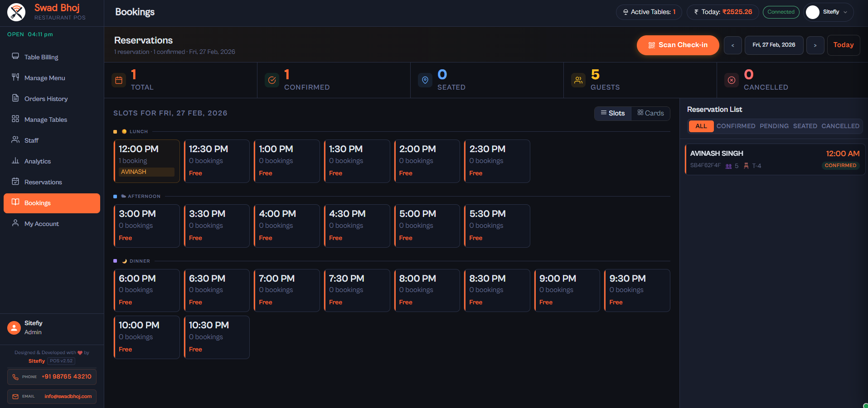
Task: Click the Table Billing sidebar icon
Action: [x=15, y=57]
